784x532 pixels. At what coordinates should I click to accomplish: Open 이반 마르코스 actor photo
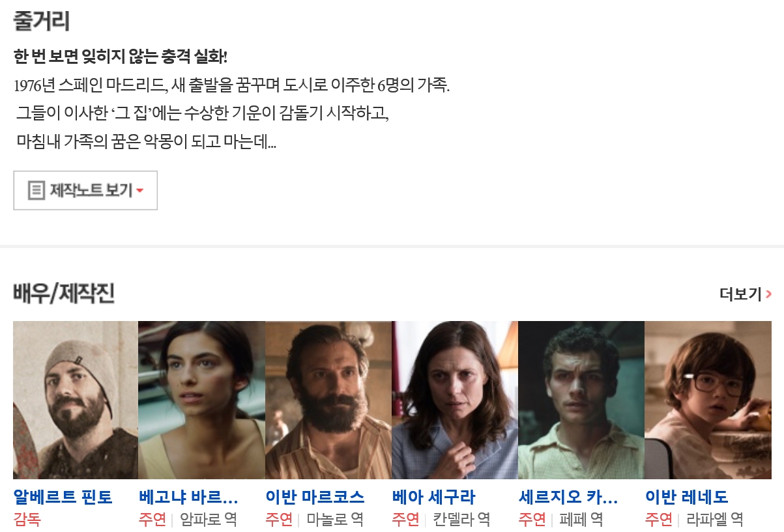tap(328, 400)
